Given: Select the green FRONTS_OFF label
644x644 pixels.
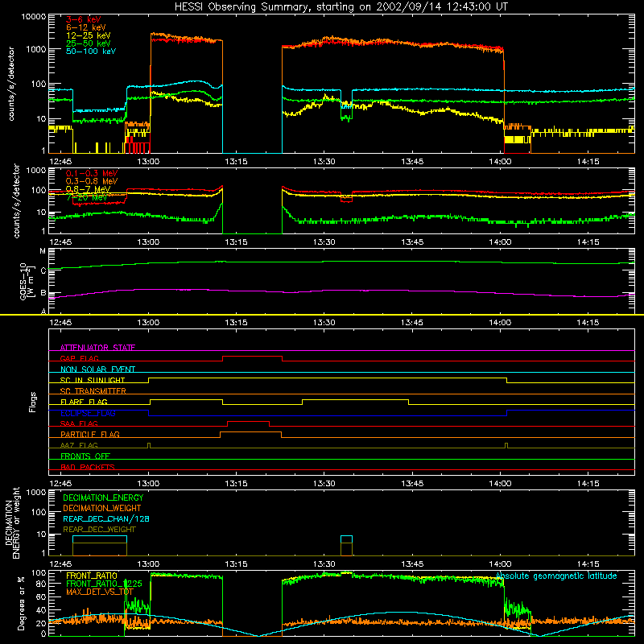Looking at the screenshot, I should (x=85, y=456).
